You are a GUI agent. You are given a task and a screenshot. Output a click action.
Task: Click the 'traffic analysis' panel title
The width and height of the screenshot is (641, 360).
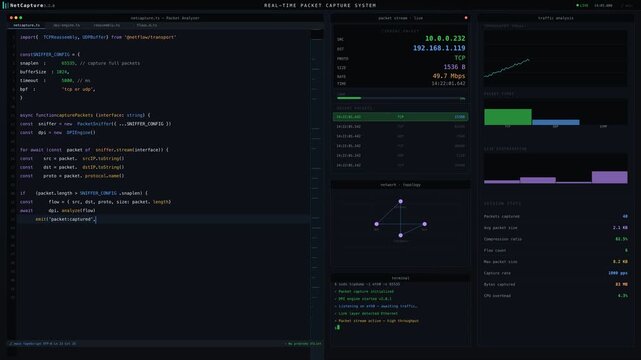tap(556, 18)
